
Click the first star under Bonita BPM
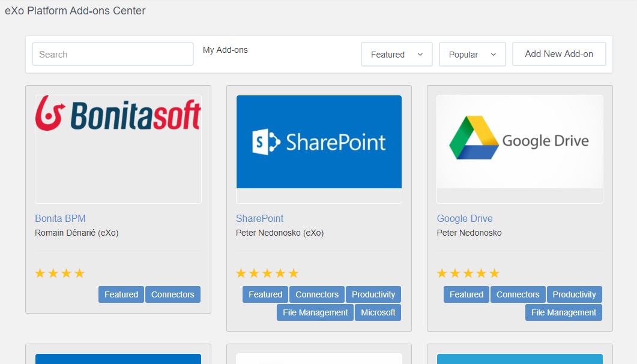(x=40, y=273)
